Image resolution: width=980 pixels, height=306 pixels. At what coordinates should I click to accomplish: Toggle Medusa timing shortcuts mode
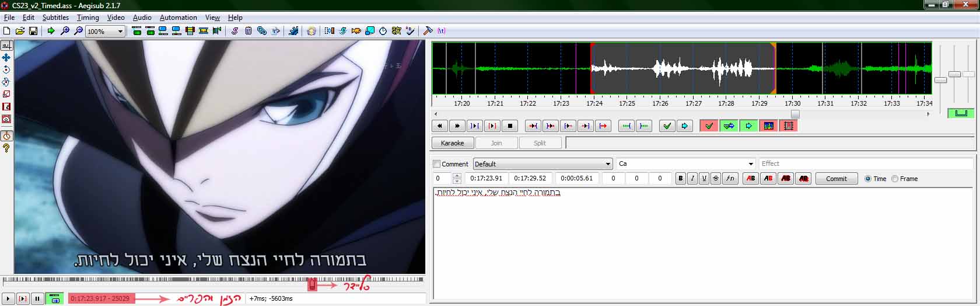pyautogui.click(x=788, y=126)
